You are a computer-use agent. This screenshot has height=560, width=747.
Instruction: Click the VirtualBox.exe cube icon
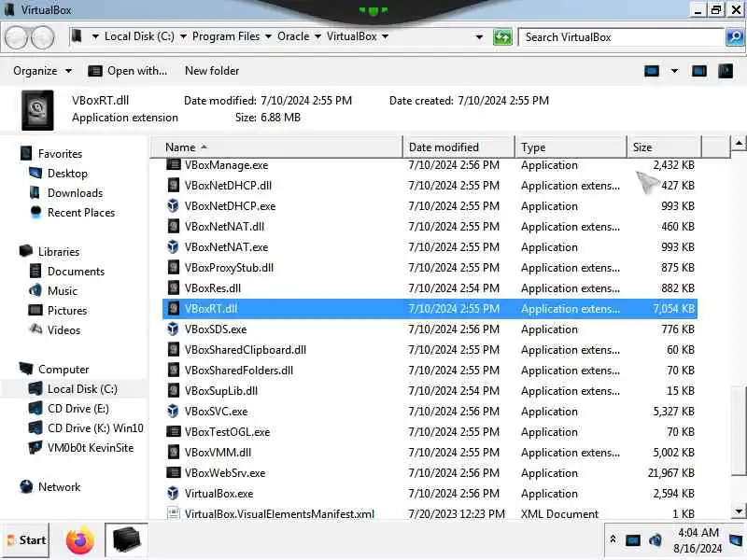pos(174,494)
